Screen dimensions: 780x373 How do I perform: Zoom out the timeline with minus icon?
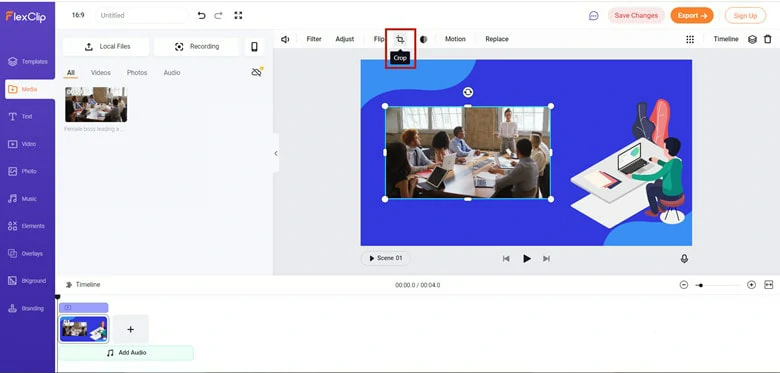(684, 285)
